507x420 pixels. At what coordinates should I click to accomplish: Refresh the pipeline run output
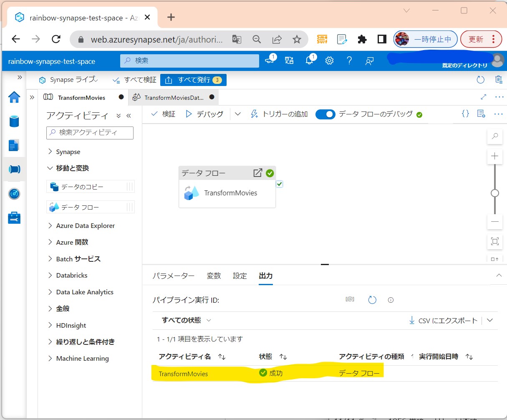coord(372,300)
